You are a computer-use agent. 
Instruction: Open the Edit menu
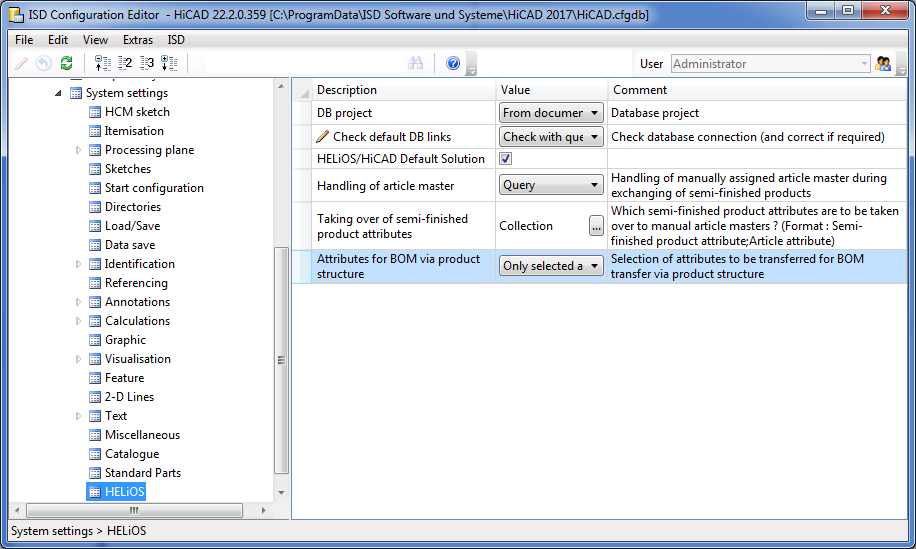(58, 40)
